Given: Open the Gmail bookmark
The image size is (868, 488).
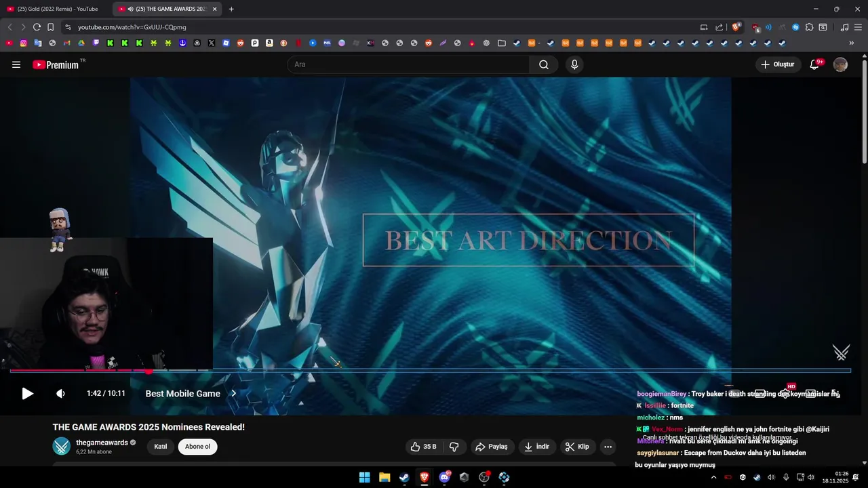Looking at the screenshot, I should (66, 43).
